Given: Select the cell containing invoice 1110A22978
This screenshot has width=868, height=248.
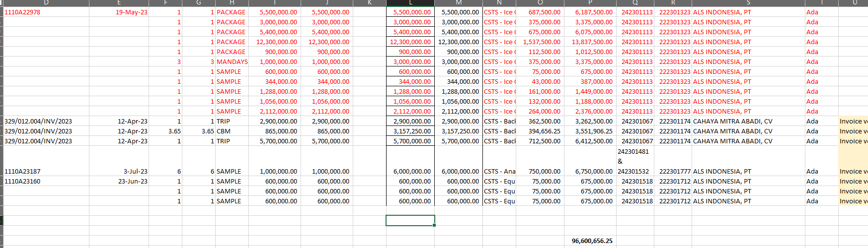Looking at the screenshot, I should 23,12.
